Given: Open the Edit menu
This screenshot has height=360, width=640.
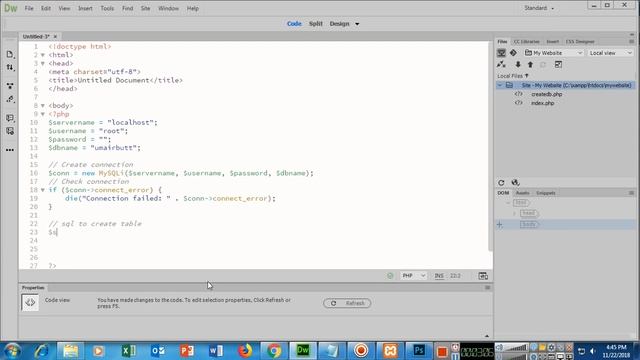Looking at the screenshot, I should (x=46, y=8).
